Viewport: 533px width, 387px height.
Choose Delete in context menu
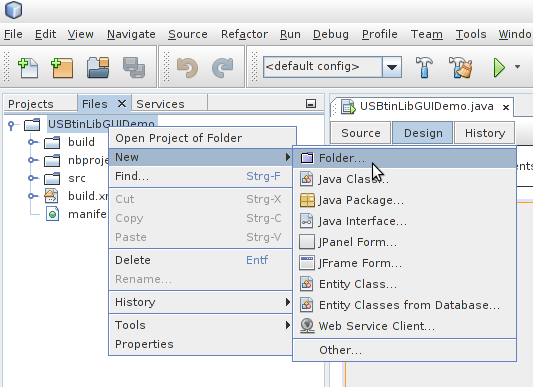click(x=201, y=260)
